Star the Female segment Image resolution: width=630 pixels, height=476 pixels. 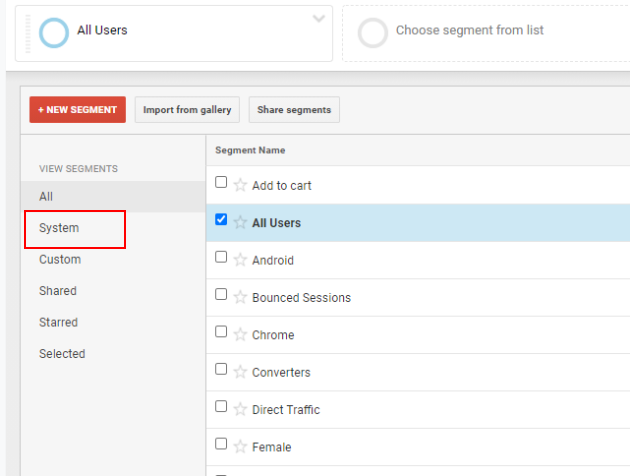[x=240, y=447]
